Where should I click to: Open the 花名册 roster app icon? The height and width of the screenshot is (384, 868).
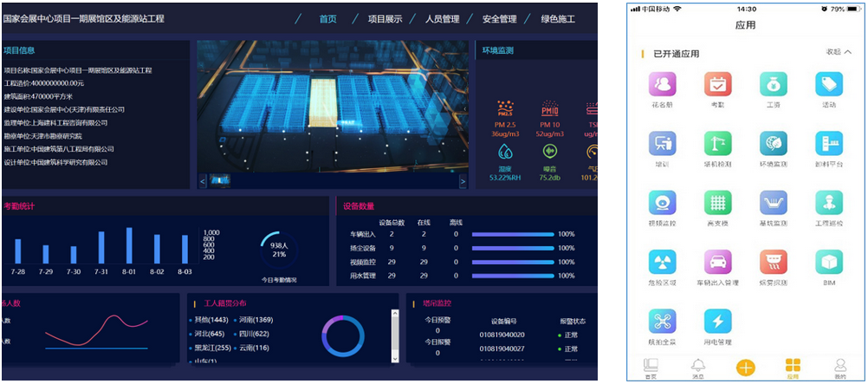[x=662, y=84]
